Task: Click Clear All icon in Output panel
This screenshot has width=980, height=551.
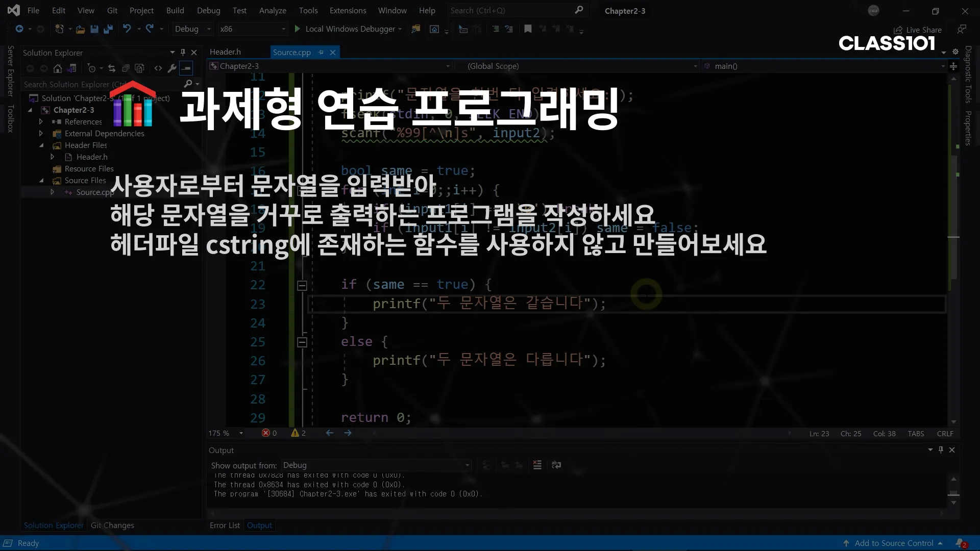Action: point(537,465)
